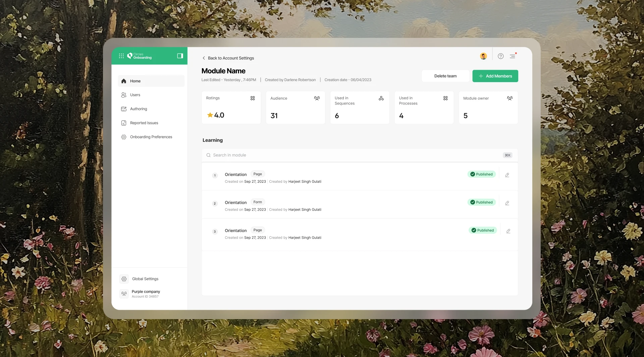Click the Form tag on item 2
This screenshot has height=357, width=644.
[x=258, y=202]
